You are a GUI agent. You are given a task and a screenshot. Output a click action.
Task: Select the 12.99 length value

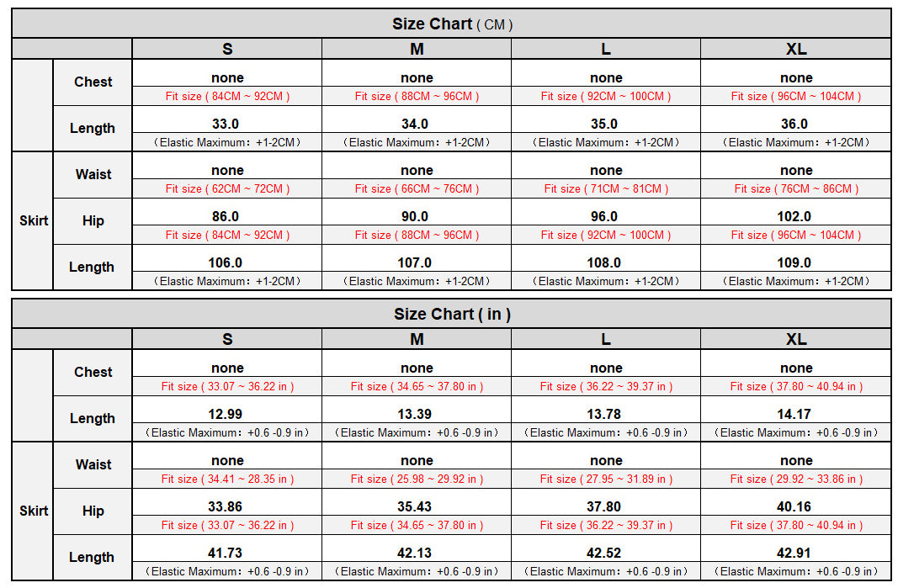(226, 414)
